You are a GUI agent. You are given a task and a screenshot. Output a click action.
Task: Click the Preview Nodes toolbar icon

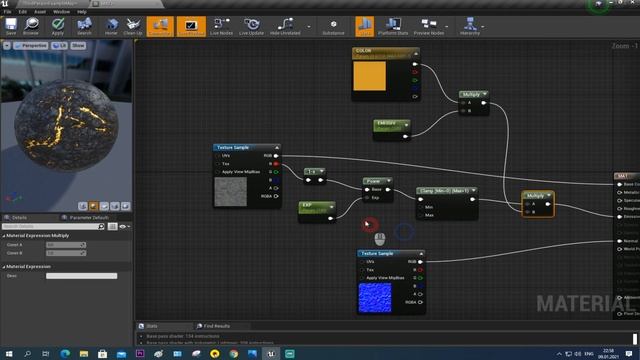coord(429,26)
